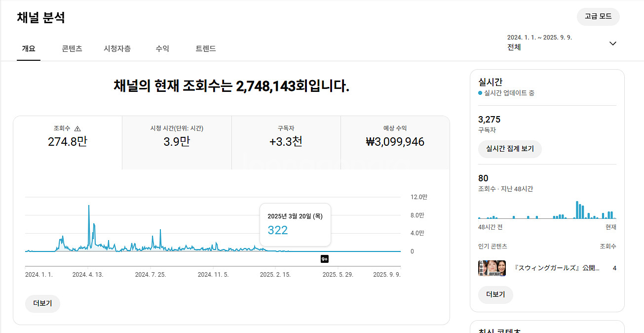The image size is (644, 333).
Task: Click 더보기 below the views chart
Action: [42, 303]
